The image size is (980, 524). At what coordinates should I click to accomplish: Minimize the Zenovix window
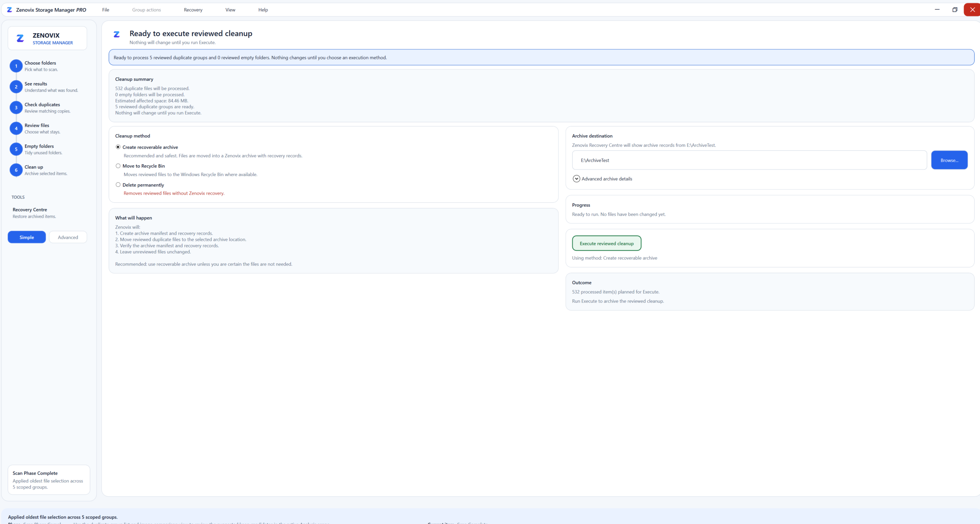[937, 10]
